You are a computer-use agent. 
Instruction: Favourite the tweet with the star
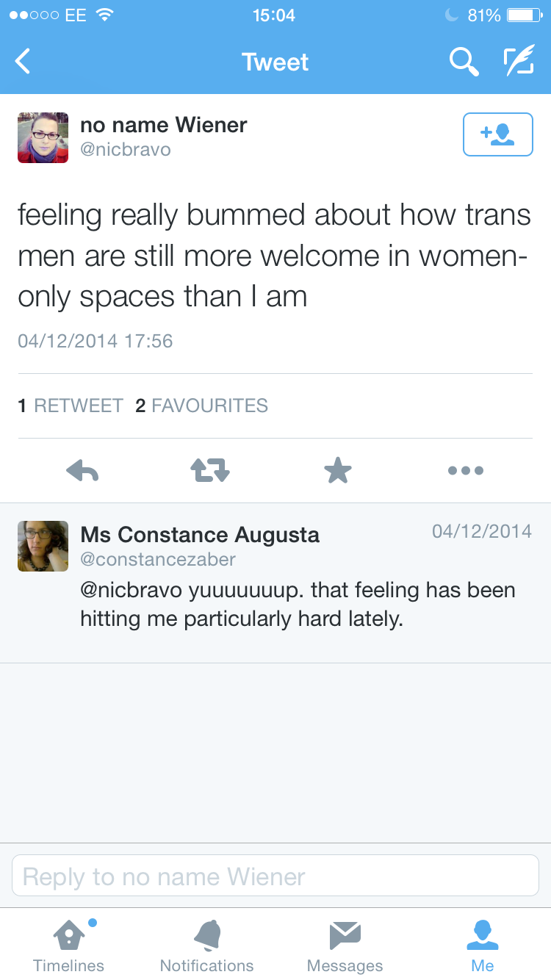tap(338, 470)
